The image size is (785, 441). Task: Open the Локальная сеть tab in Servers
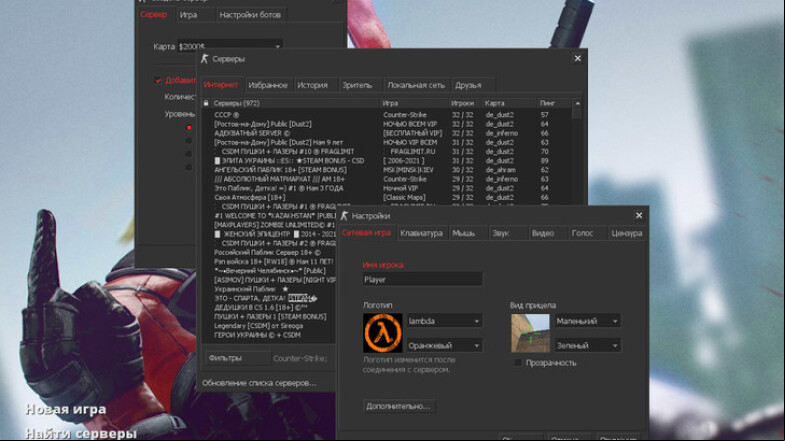[416, 85]
